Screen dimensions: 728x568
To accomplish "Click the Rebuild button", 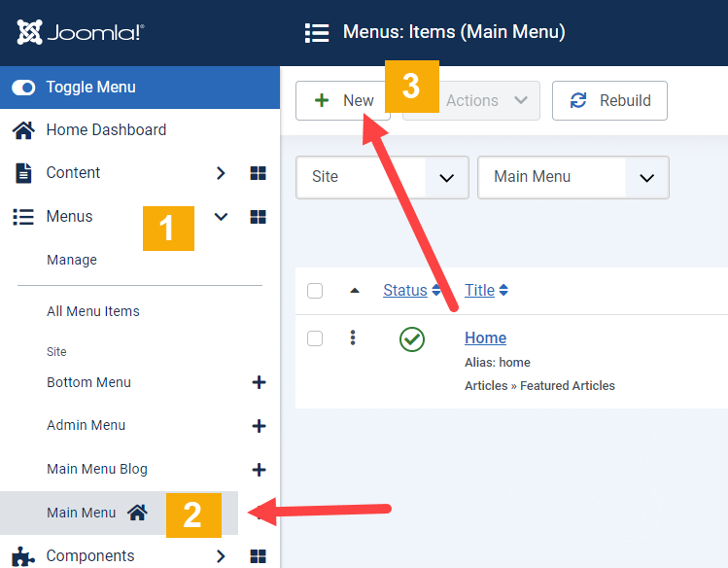I will (609, 100).
